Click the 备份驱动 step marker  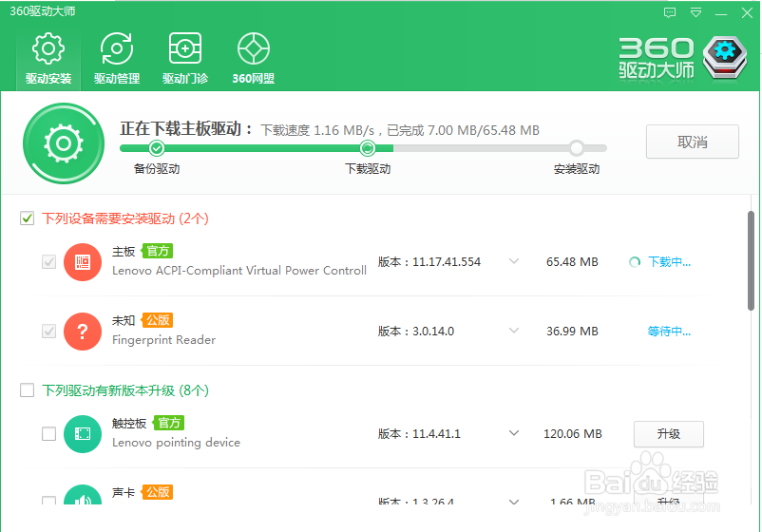(157, 148)
